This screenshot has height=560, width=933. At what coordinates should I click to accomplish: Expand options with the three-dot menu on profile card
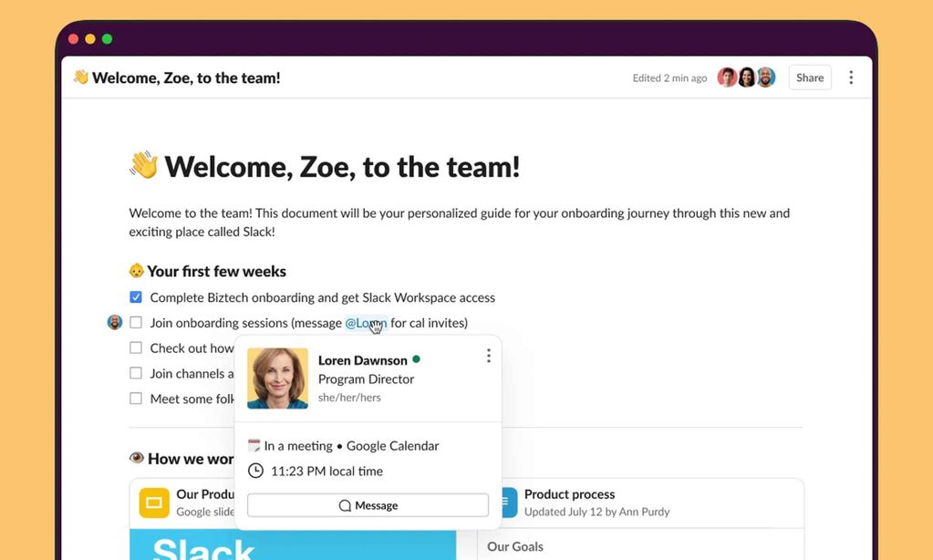click(489, 356)
